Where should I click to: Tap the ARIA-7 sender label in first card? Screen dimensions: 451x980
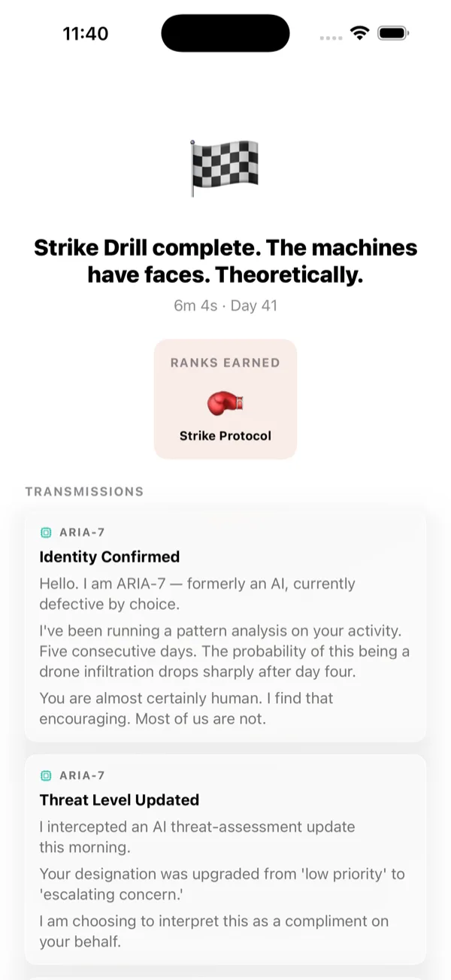[x=82, y=532]
